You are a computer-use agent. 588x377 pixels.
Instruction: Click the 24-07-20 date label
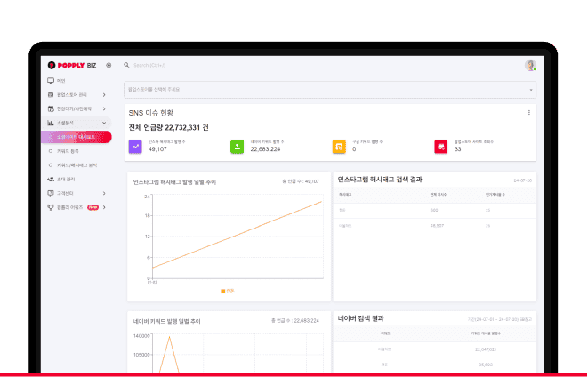point(523,180)
